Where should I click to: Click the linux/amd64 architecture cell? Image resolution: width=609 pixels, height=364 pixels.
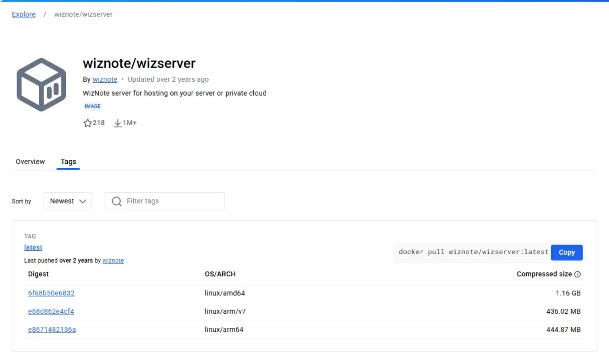coord(225,294)
